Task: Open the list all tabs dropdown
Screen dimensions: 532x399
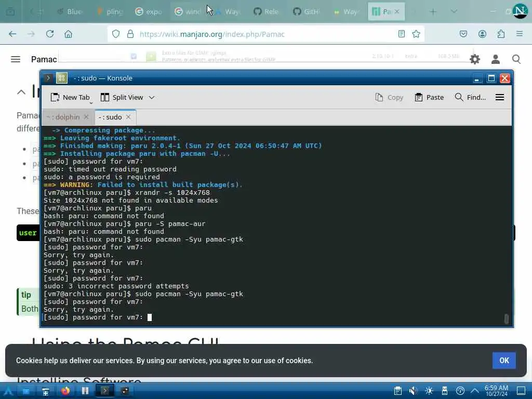Action: point(454,11)
